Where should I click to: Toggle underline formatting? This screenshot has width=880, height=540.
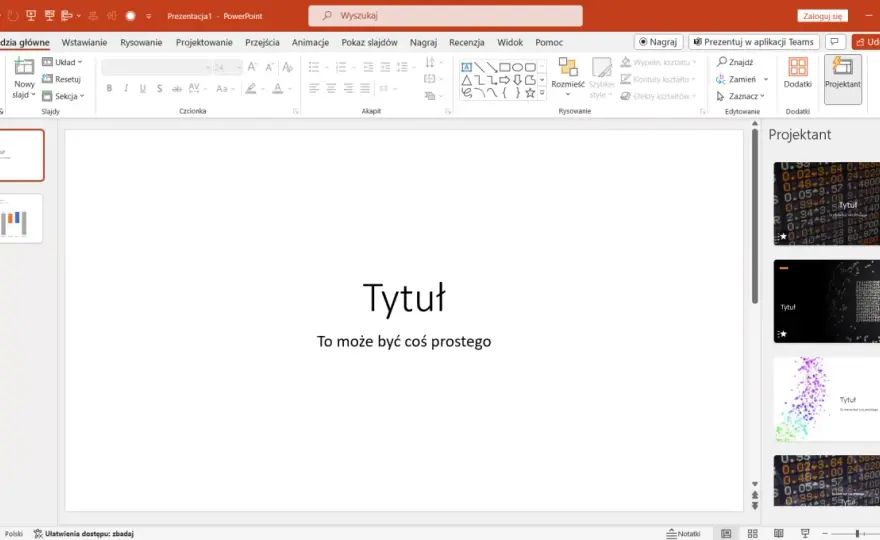(143, 88)
